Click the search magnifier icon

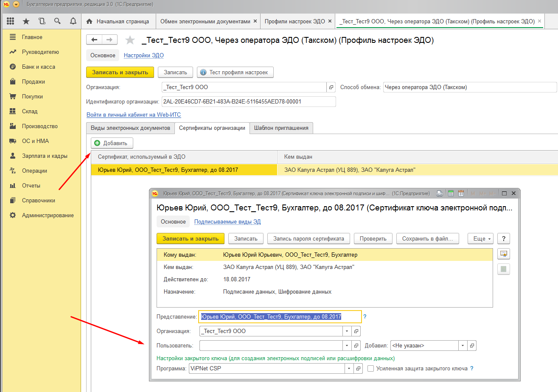click(57, 21)
